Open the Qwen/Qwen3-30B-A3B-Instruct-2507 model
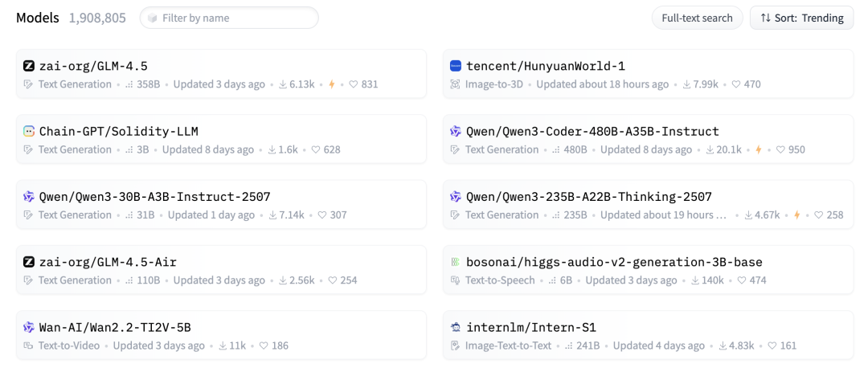 pyautogui.click(x=154, y=197)
